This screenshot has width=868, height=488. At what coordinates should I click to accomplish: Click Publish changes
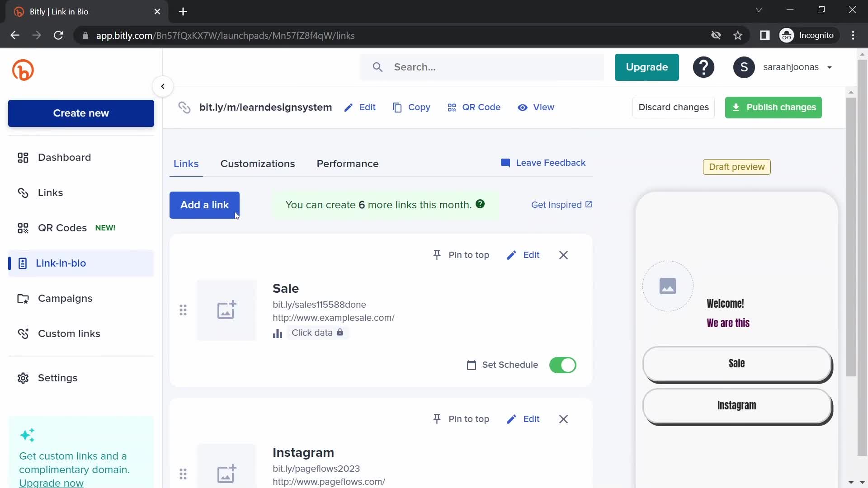773,108
